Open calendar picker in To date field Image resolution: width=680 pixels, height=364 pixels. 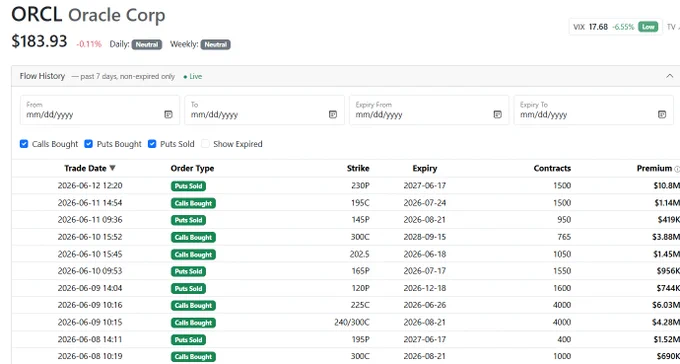[x=333, y=115]
